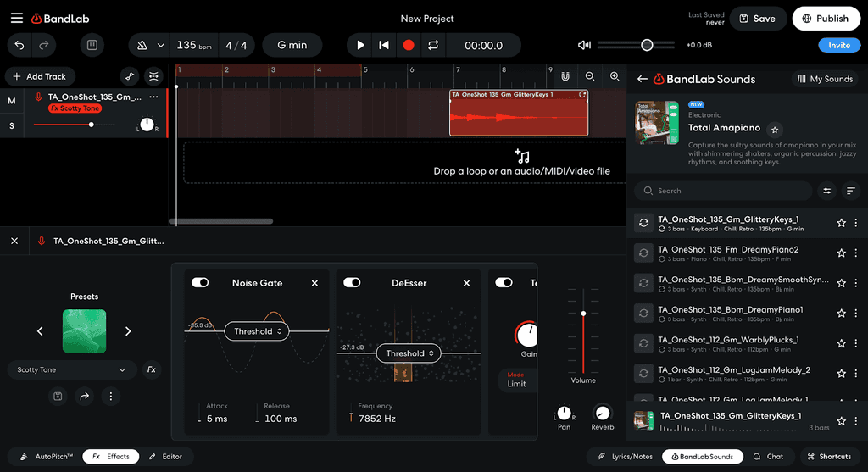
Task: Start recording with the red record button
Action: point(409,46)
